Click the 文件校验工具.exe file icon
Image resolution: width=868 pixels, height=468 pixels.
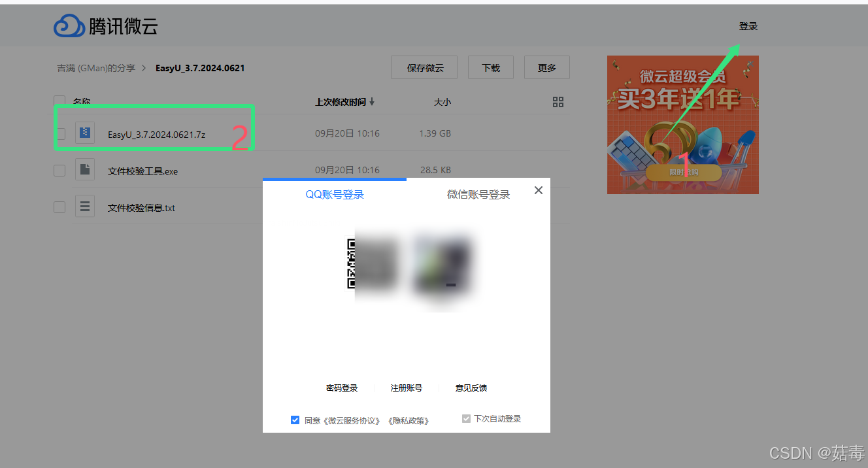click(85, 170)
